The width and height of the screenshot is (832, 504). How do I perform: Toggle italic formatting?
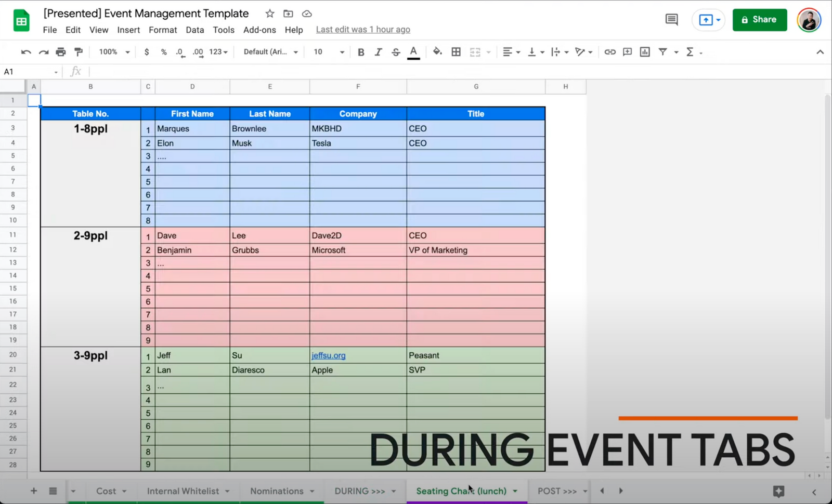(x=378, y=52)
